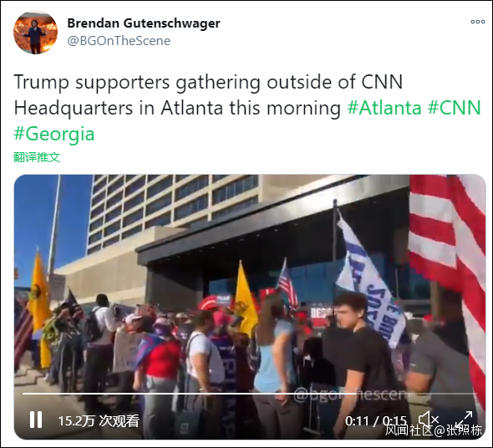This screenshot has width=493, height=448.
Task: Pause the video playback
Action: [36, 420]
